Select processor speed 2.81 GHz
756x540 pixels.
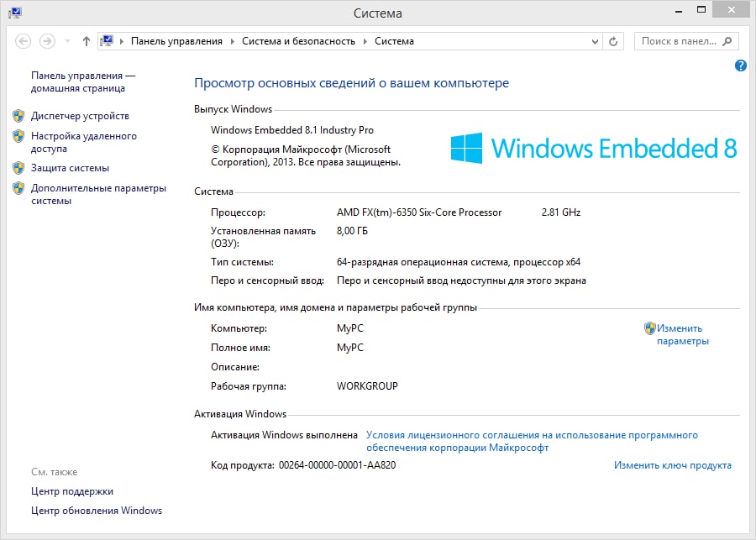(x=561, y=212)
